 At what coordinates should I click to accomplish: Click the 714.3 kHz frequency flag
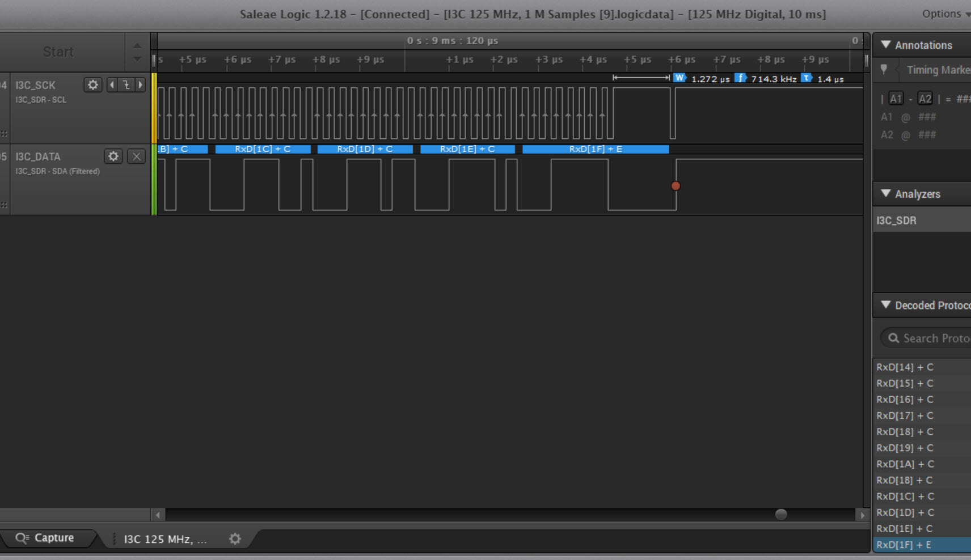point(741,78)
